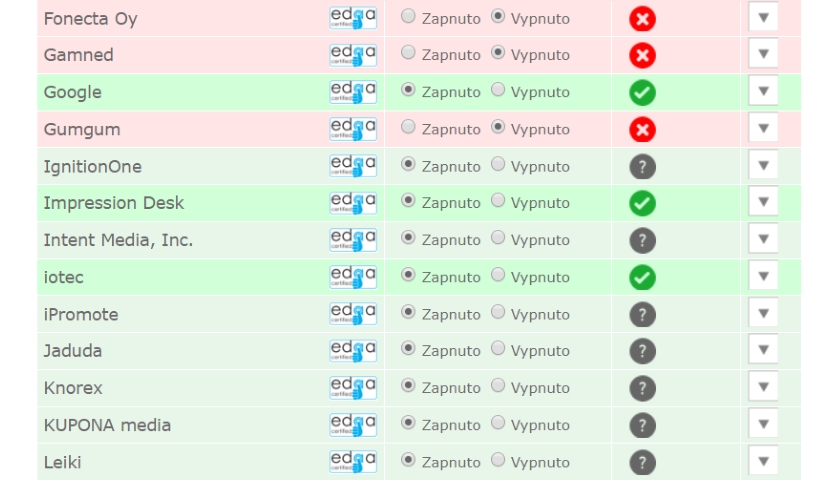Screen dimensions: 840x480
Task: Select Vypnuto for Leiki
Action: click(x=498, y=460)
